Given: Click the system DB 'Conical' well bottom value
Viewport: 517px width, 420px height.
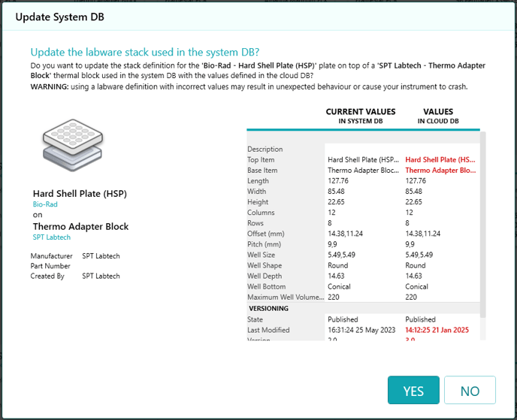Looking at the screenshot, I should [339, 286].
